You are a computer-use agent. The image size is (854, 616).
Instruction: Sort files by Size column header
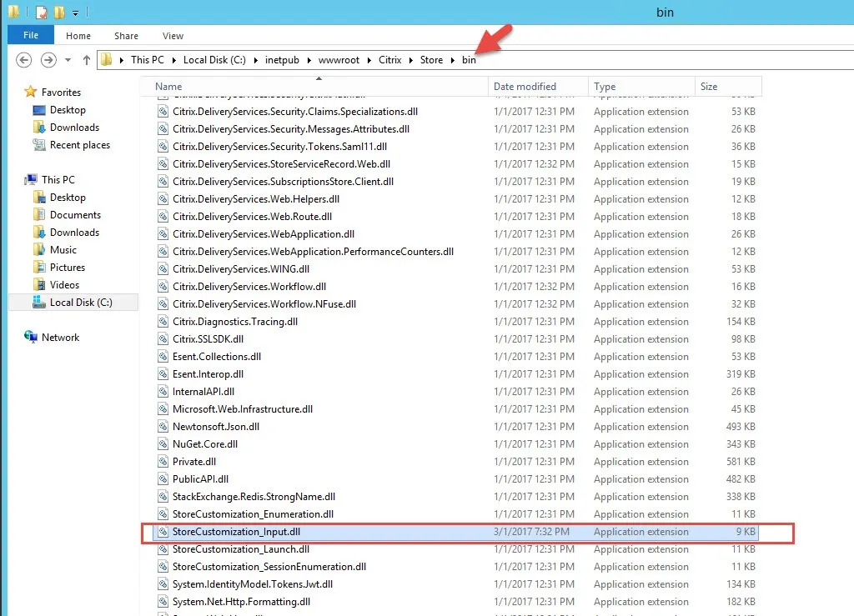[709, 87]
